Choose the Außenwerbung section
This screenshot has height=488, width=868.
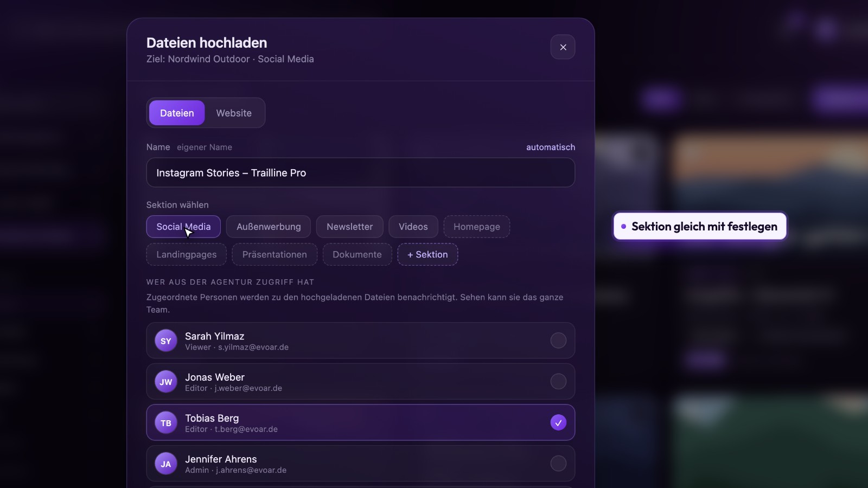click(x=269, y=227)
